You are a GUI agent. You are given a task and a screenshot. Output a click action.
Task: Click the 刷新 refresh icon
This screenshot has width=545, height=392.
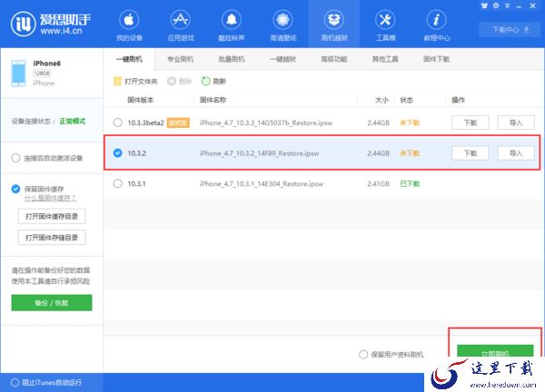[x=206, y=82]
